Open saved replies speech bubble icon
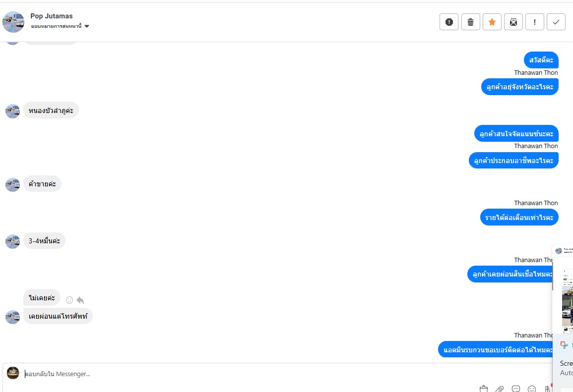Image resolution: width=573 pixels, height=392 pixels. [x=516, y=389]
